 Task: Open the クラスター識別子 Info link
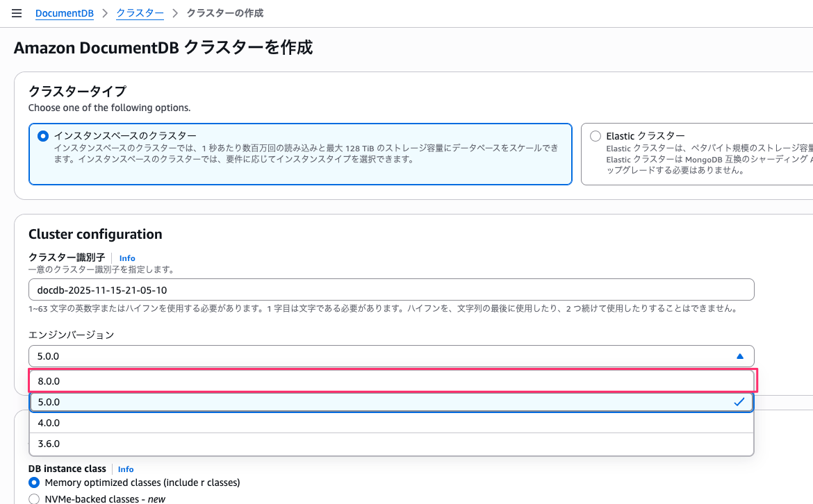point(127,258)
